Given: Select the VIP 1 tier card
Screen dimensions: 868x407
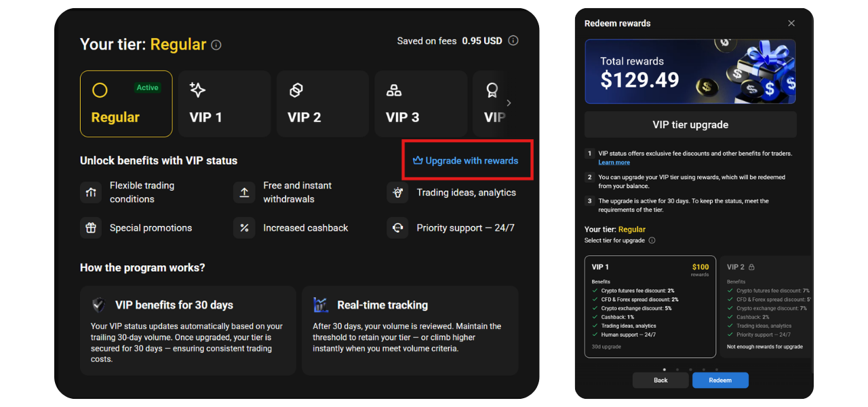Looking at the screenshot, I should (x=224, y=104).
